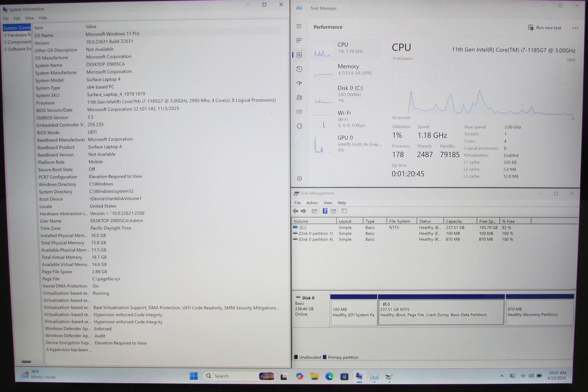Expand Software Environment tree node
The image size is (588, 392).
coord(6,49)
